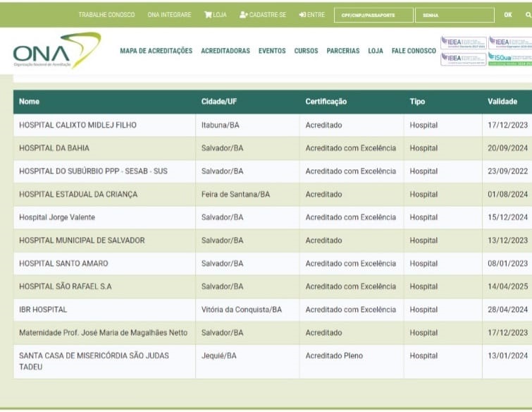The height and width of the screenshot is (412, 532).
Task: Click Acreditado in Hospital Estadual da Criança row
Action: pos(323,194)
